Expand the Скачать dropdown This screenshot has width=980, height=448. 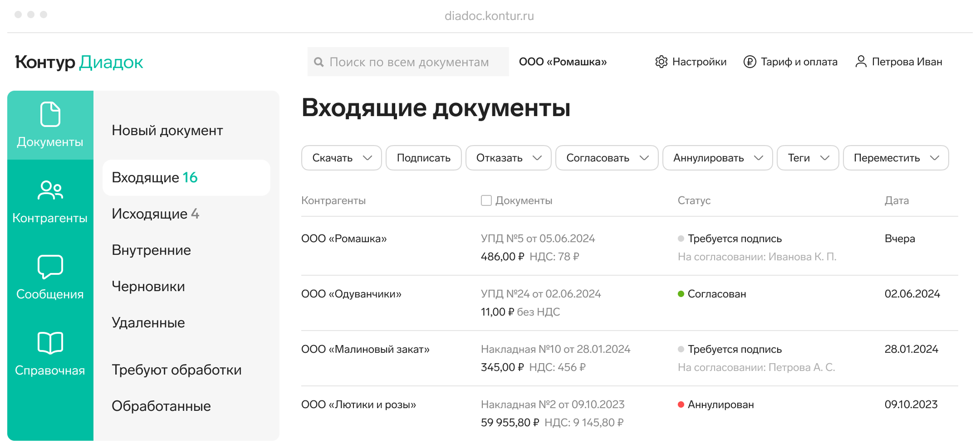tap(341, 158)
